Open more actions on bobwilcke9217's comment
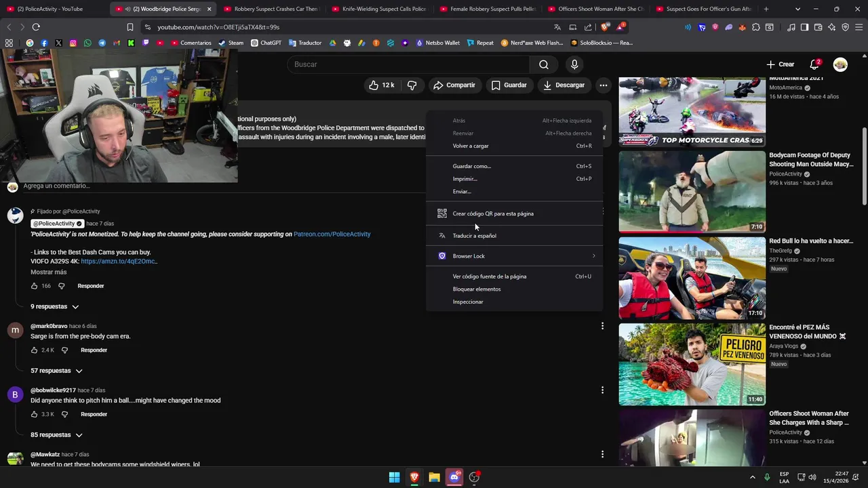This screenshot has height=488, width=868. point(602,390)
